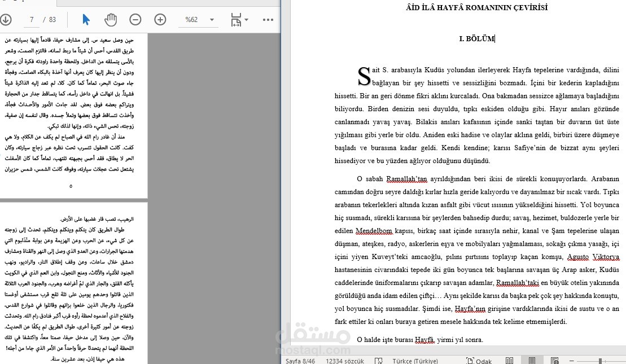
Task: Switch to Print Layout view in Word
Action: [x=532, y=361]
